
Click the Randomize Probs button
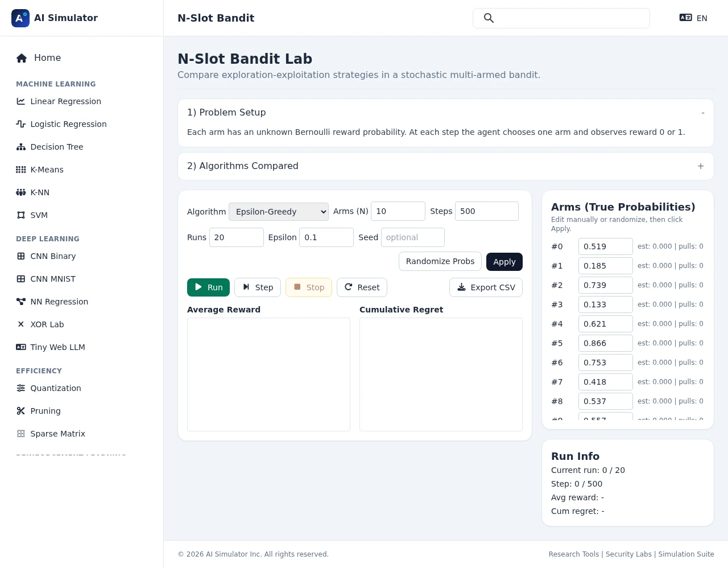click(440, 261)
